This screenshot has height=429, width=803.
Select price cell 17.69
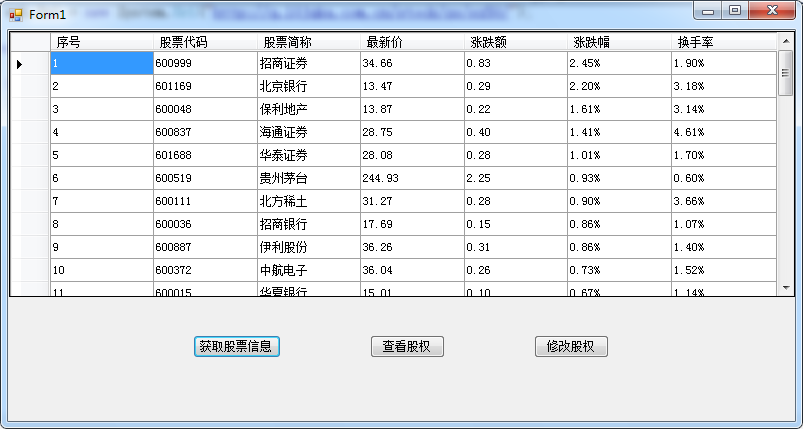pyautogui.click(x=412, y=224)
